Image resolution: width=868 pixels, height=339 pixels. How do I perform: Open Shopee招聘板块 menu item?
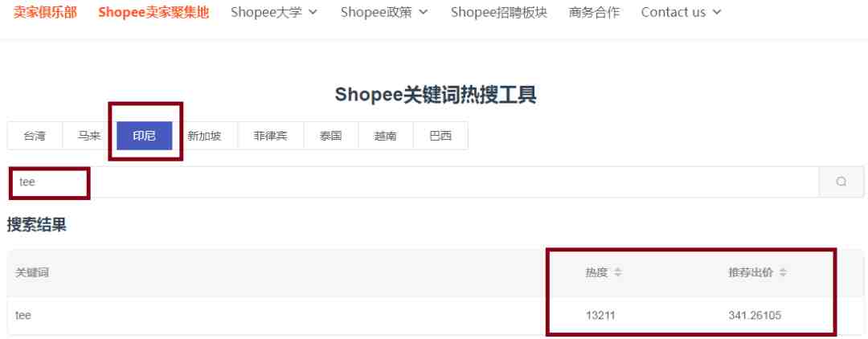499,12
